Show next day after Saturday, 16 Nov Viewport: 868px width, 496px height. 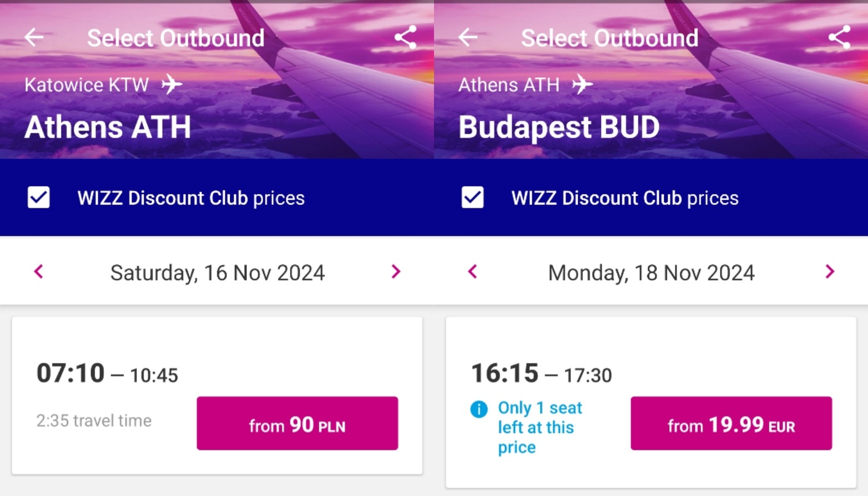pos(396,272)
